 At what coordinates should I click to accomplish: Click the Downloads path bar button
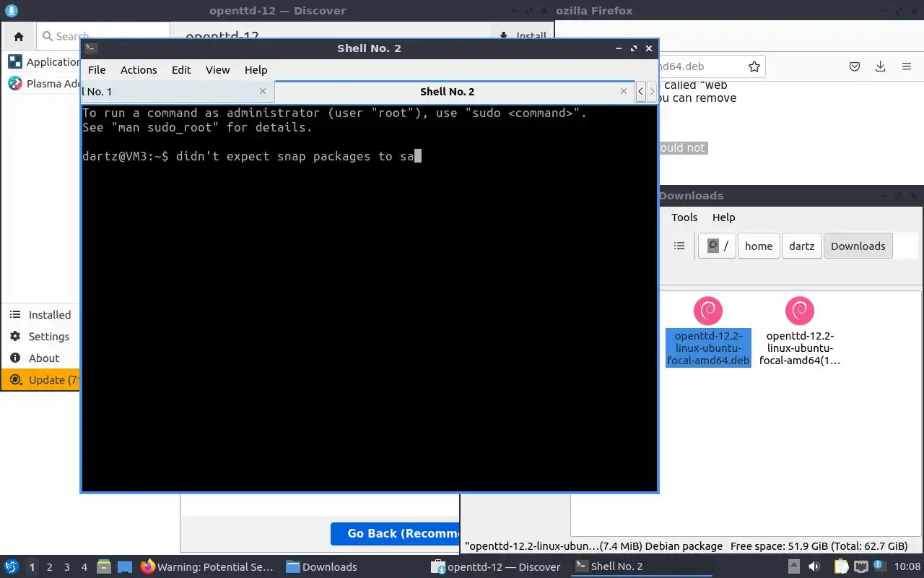point(858,246)
